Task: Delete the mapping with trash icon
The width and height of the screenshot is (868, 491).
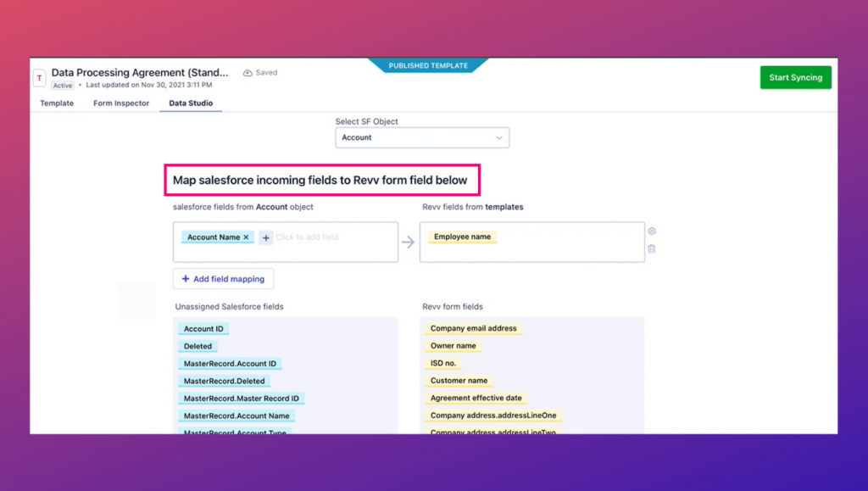Action: point(652,248)
